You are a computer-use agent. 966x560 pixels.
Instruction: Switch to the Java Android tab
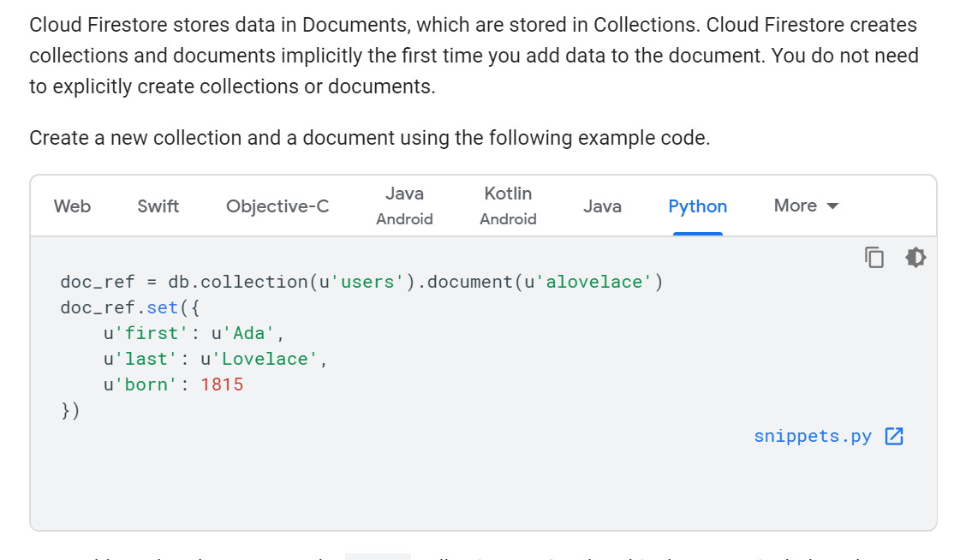404,206
